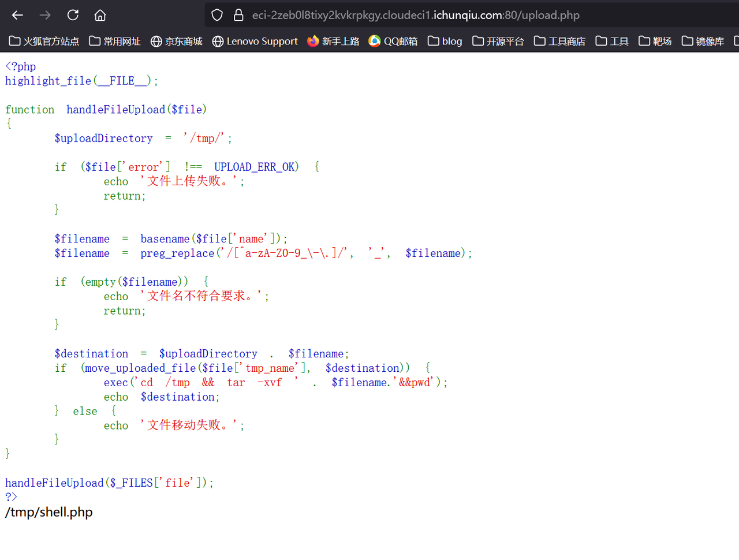Viewport: 739px width, 560px height.
Task: View site security via padlock icon
Action: click(238, 15)
